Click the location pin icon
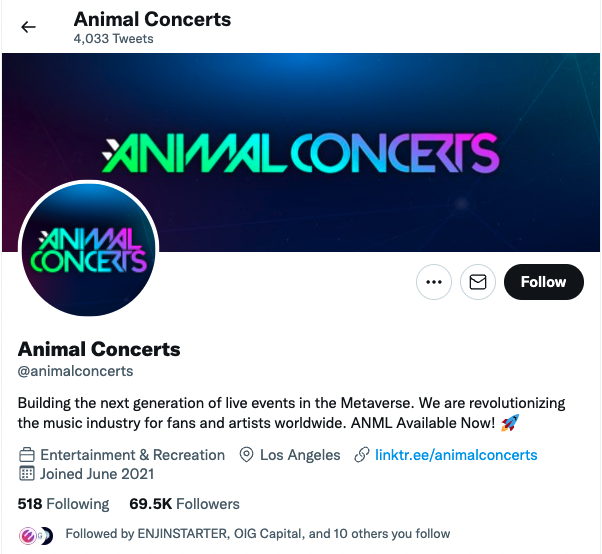602x554 pixels. 247,455
